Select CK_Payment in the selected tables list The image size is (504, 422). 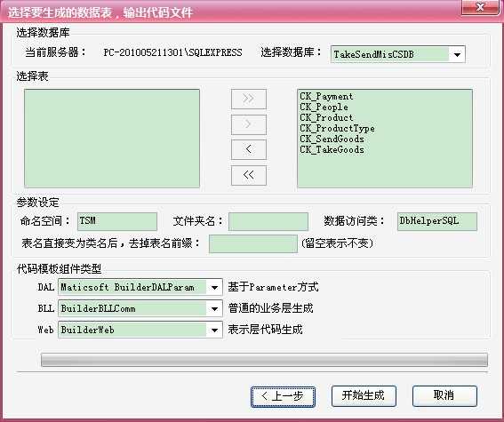(x=326, y=96)
